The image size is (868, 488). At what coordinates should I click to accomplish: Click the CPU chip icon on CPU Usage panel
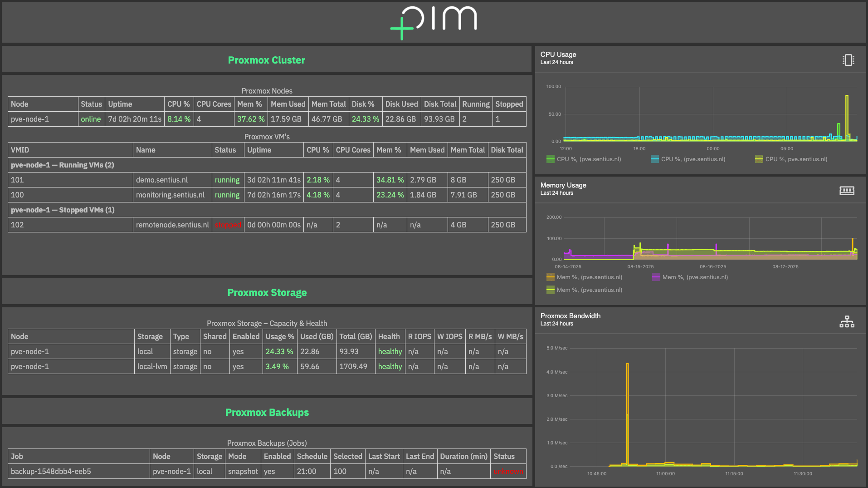(x=848, y=59)
